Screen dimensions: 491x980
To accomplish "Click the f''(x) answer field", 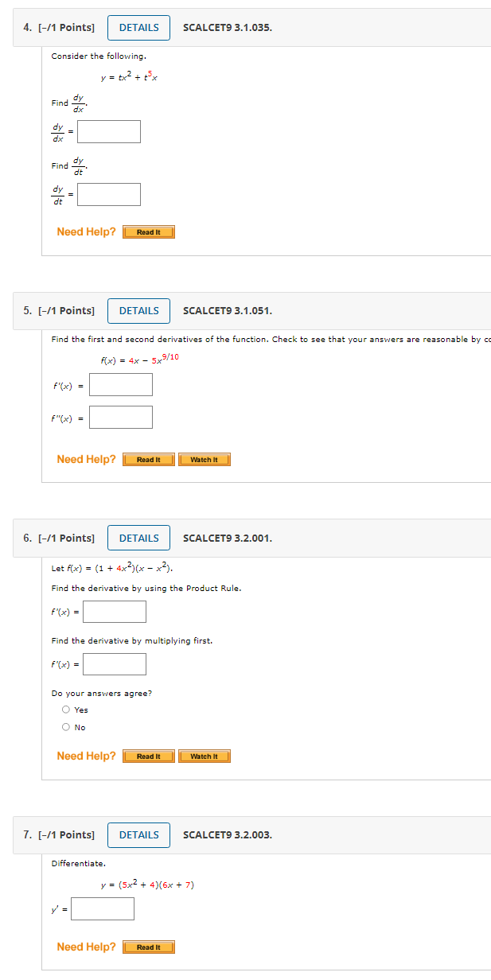I will pyautogui.click(x=121, y=417).
